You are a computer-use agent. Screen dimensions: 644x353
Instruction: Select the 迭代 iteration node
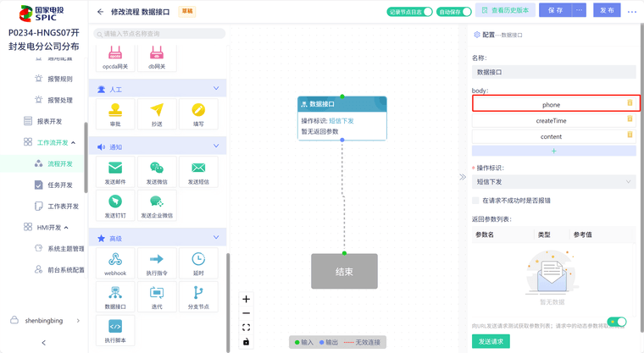[157, 297]
